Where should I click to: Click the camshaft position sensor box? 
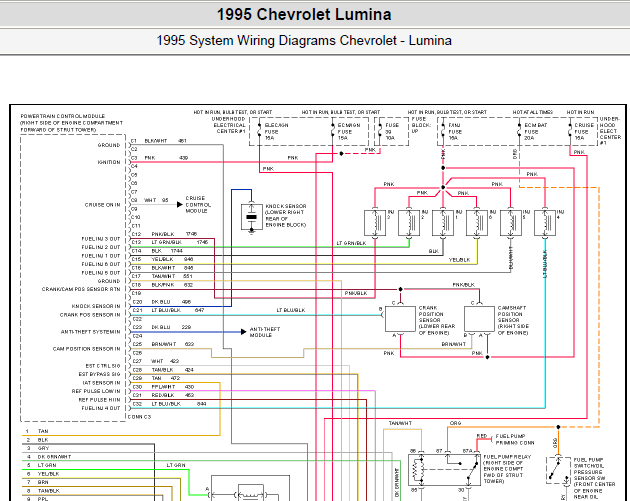(479, 319)
